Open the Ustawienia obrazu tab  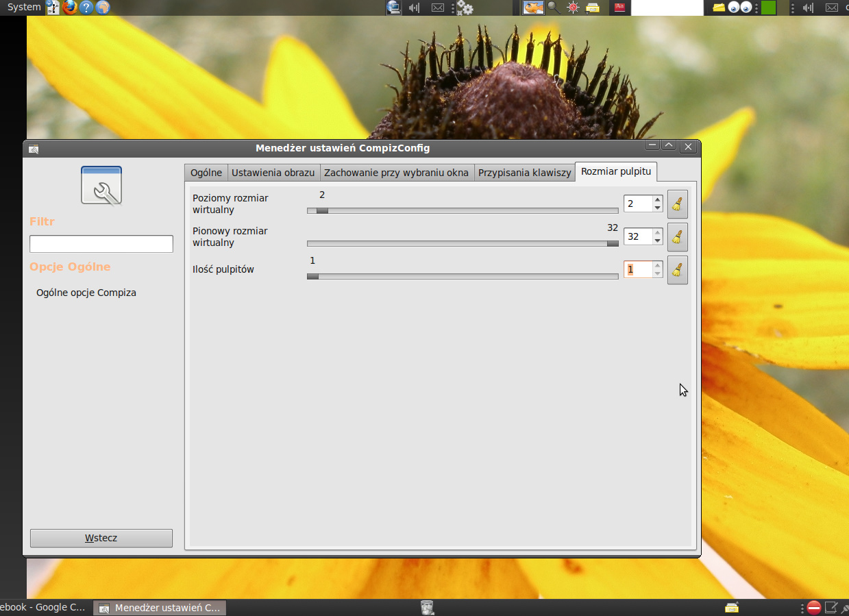[273, 173]
